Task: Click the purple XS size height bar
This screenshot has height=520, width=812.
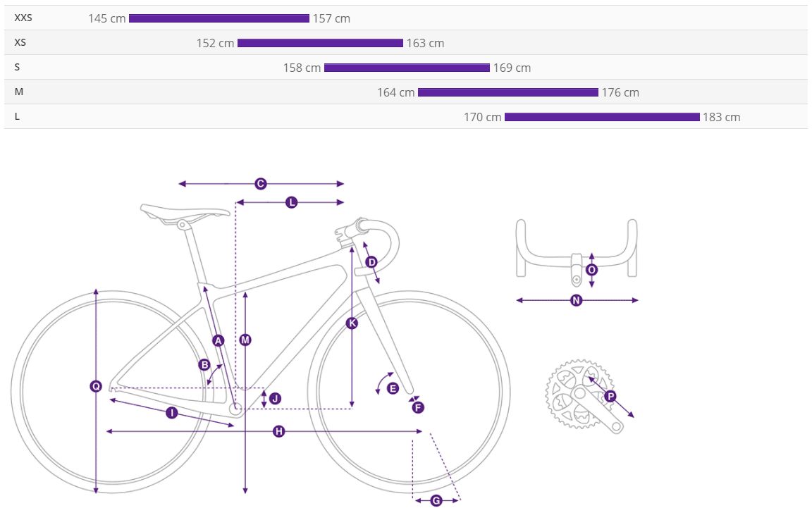Action: pyautogui.click(x=320, y=43)
